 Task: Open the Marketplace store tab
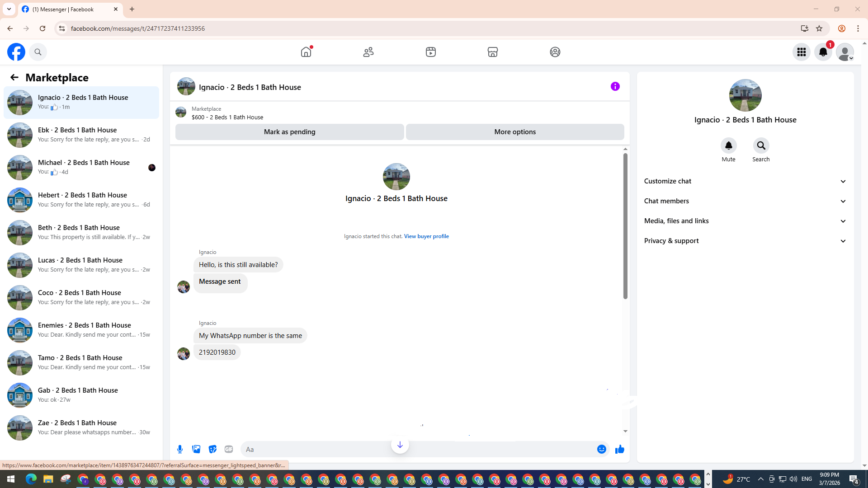[493, 52]
